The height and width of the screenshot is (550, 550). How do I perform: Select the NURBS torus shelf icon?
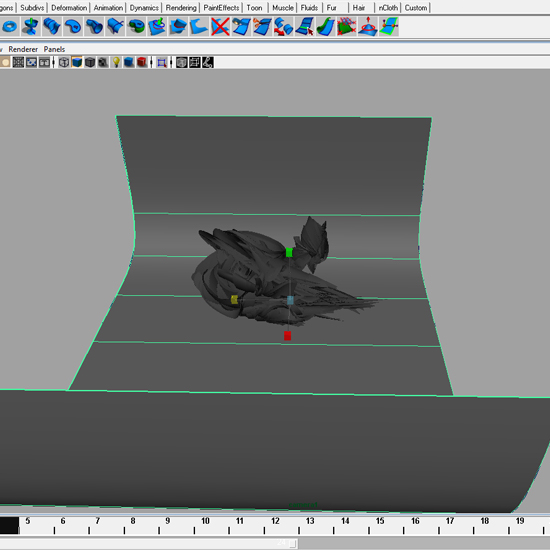[x=10, y=26]
